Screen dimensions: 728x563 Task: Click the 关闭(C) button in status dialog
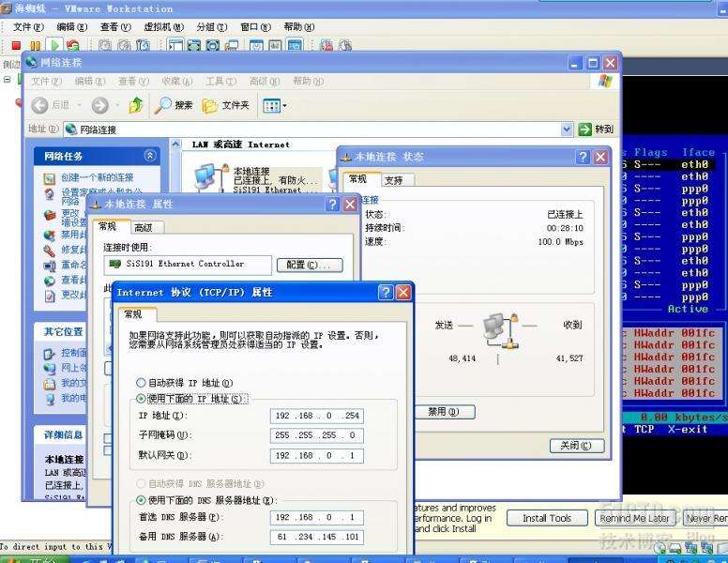point(577,446)
